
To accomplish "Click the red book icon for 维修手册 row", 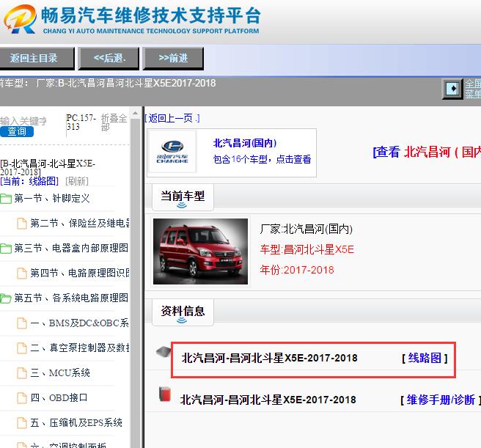I will click(x=165, y=394).
